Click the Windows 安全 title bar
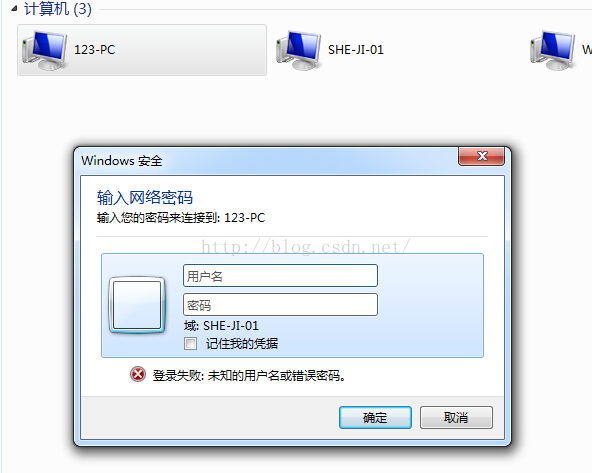 pyautogui.click(x=266, y=161)
